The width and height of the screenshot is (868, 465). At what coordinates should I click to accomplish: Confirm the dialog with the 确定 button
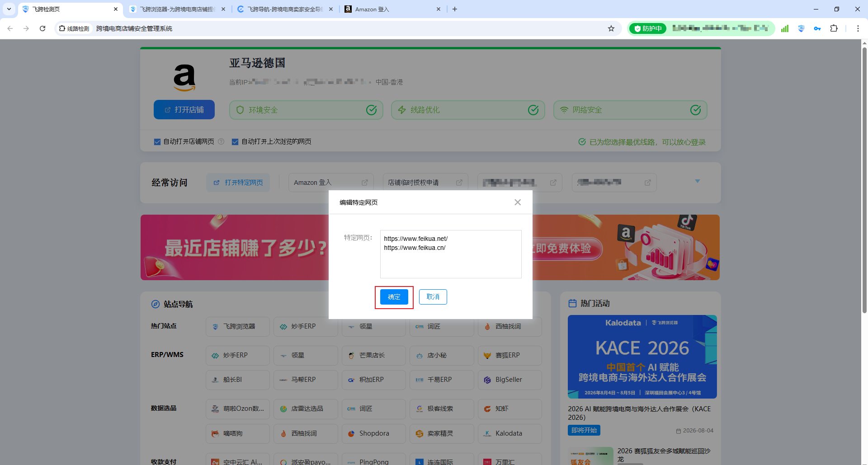[x=394, y=297]
